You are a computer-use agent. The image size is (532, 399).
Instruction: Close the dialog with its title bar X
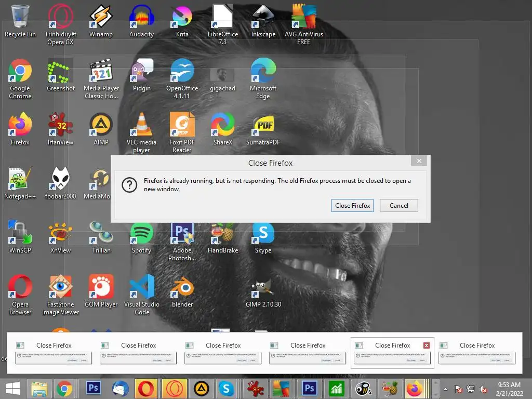coord(419,161)
